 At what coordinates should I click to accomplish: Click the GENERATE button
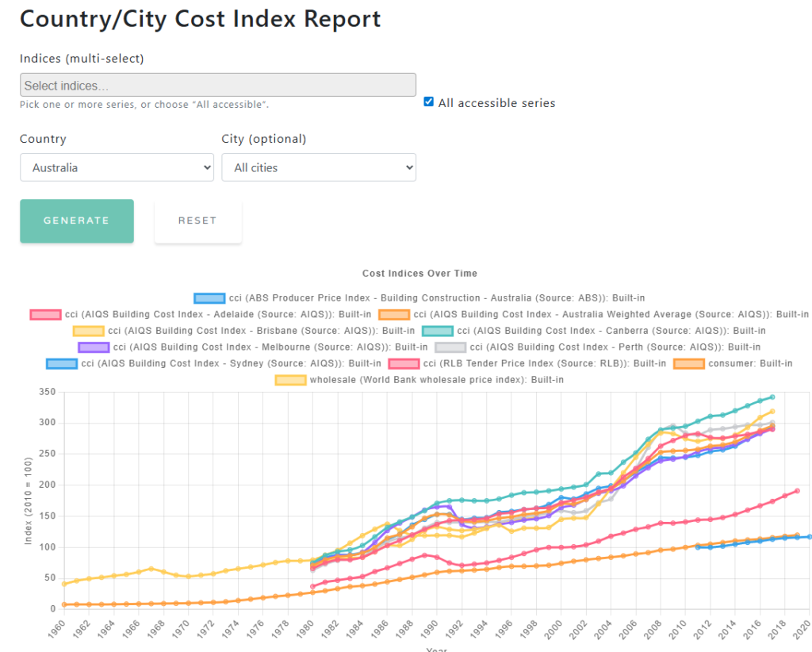click(76, 221)
